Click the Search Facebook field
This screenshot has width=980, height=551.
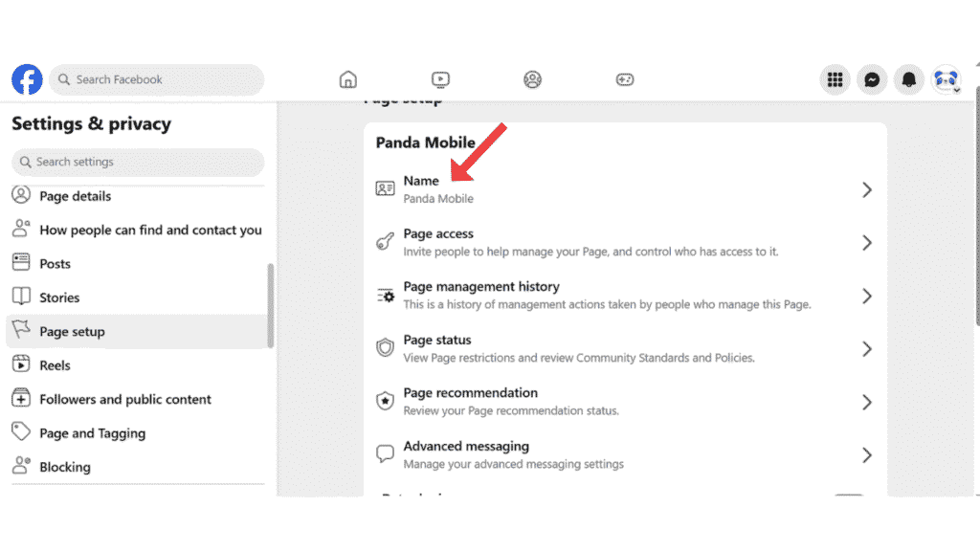click(156, 79)
